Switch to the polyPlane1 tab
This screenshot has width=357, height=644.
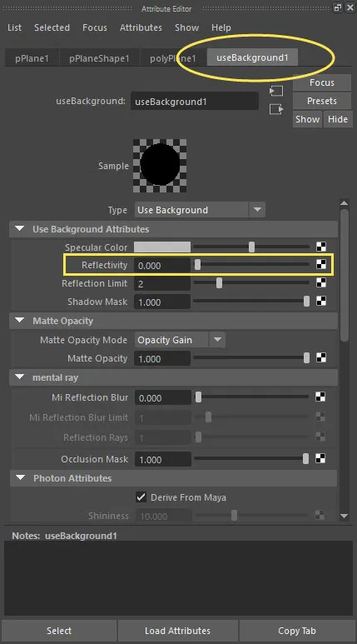click(x=173, y=58)
